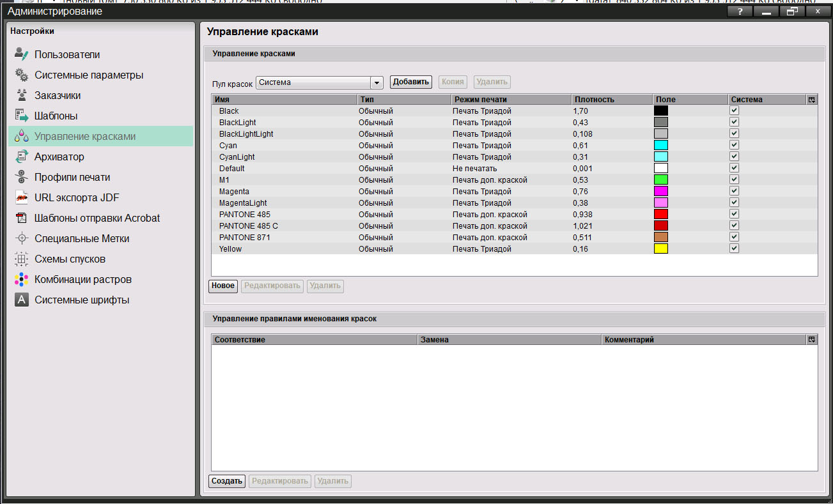
Task: Select the Комбинации растров colored dots icon
Action: click(22, 279)
